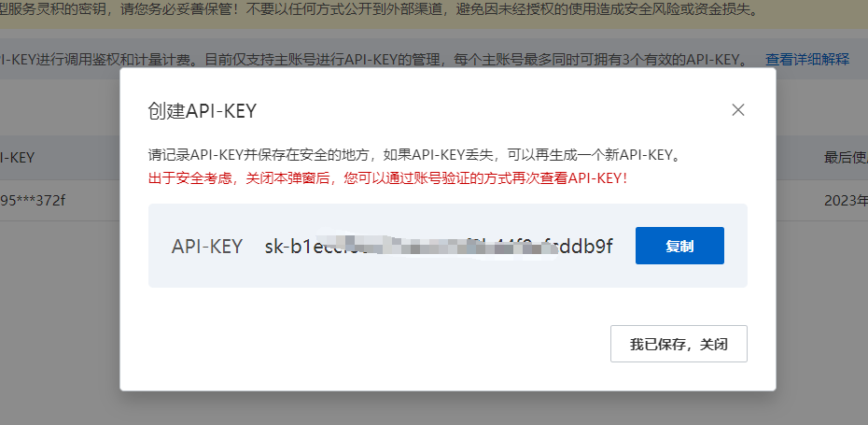Click the dimmed backdrop below the dialog
868x425 pixels.
(434, 408)
